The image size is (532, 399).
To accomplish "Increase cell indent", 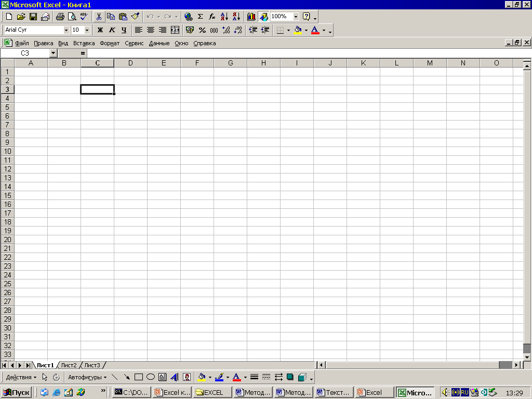I will coord(265,30).
